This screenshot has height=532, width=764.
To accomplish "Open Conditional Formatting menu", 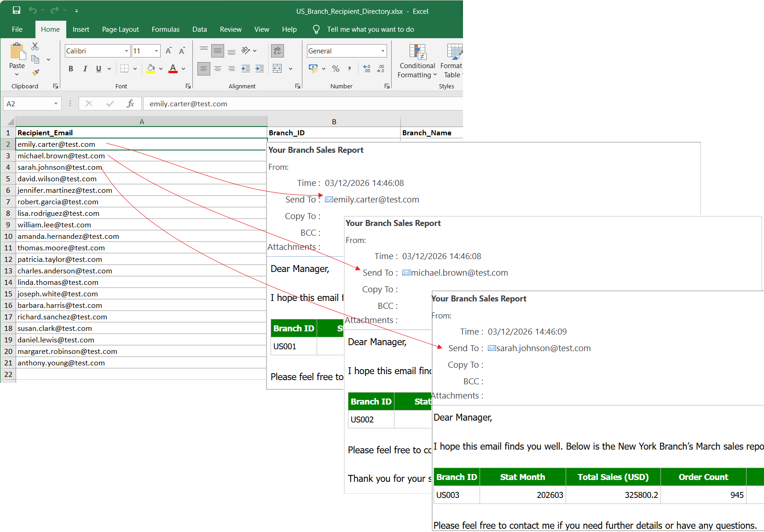I will 417,61.
